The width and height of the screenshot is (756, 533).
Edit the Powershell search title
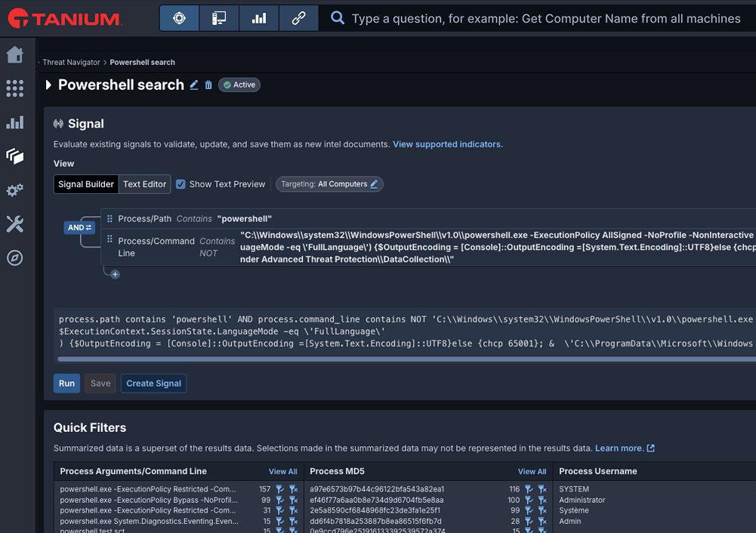point(194,85)
